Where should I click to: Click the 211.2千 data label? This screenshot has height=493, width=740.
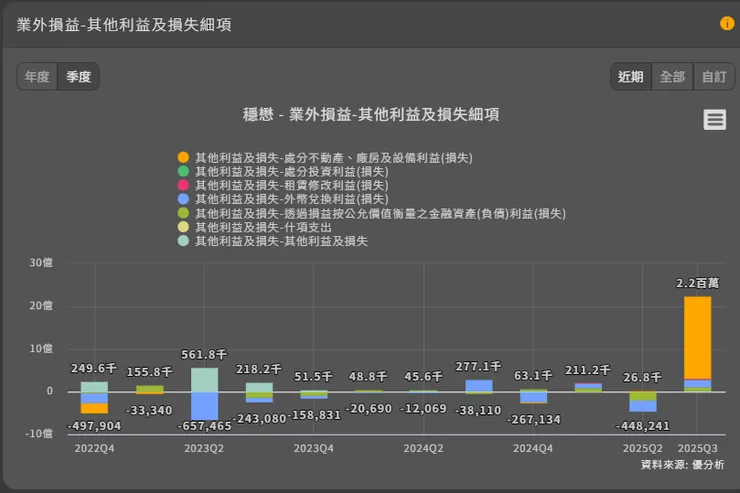588,370
